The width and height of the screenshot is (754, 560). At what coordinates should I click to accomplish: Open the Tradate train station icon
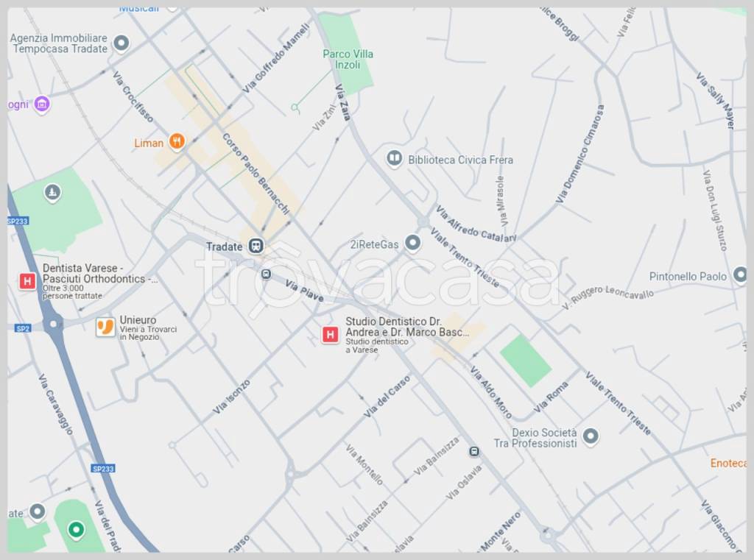click(256, 246)
